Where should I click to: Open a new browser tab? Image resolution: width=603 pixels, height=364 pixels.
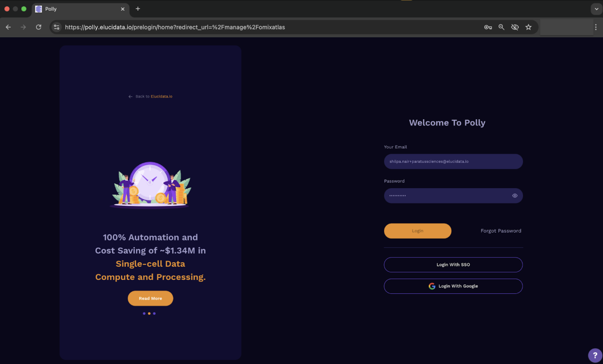(138, 9)
